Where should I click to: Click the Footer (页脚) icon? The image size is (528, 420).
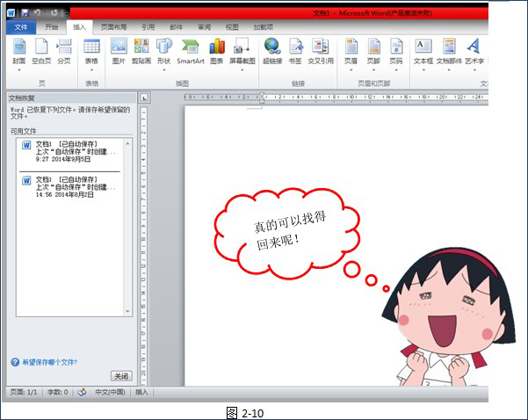pos(373,47)
